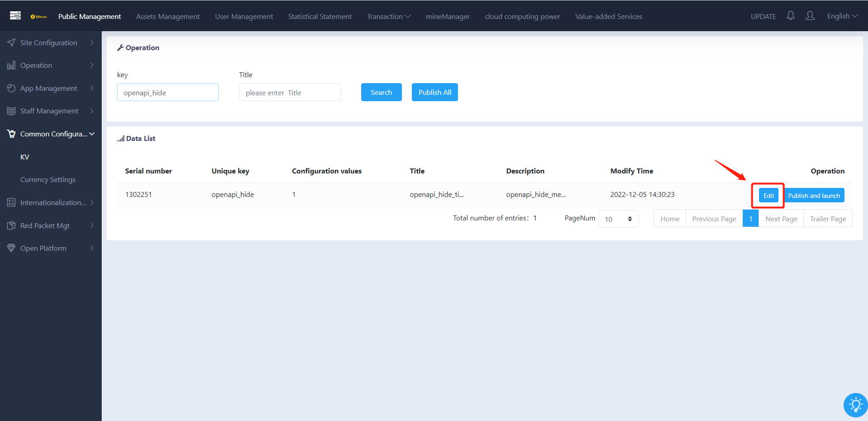Click the Modify Time column header
Image resolution: width=868 pixels, height=421 pixels.
[632, 171]
